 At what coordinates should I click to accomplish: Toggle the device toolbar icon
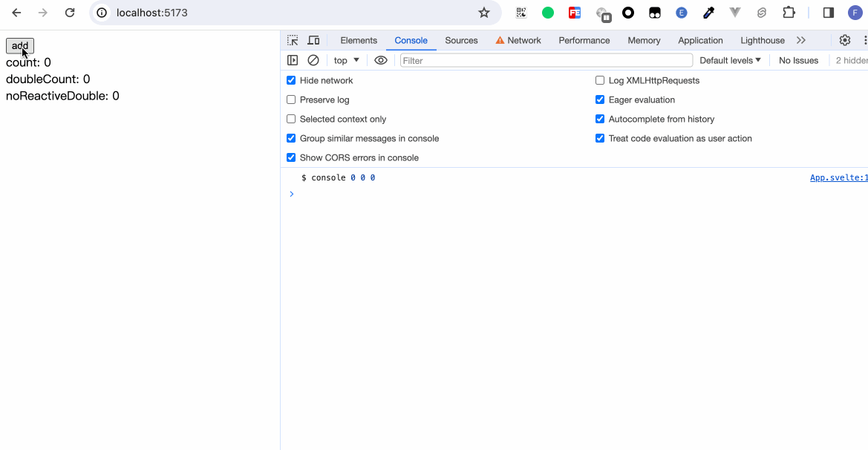(x=313, y=40)
